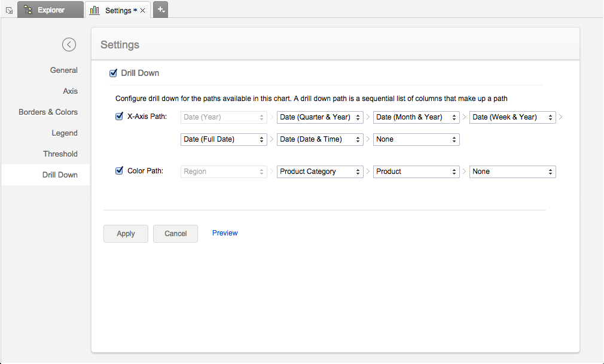Open the Borders & Colors section
This screenshot has height=364, width=604.
(48, 112)
